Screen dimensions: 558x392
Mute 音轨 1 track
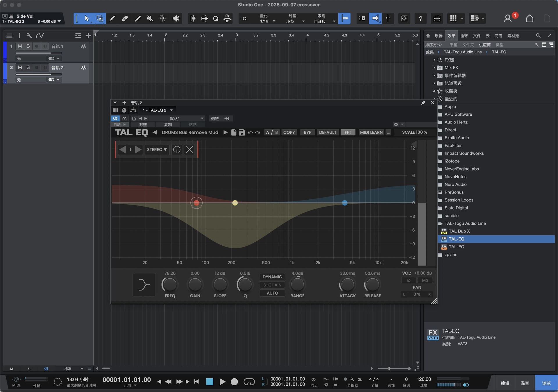pyautogui.click(x=20, y=46)
